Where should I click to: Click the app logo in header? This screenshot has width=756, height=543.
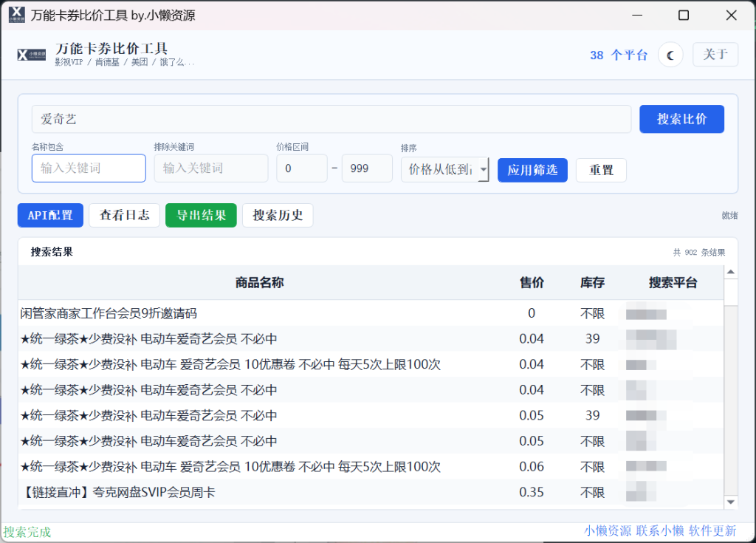click(x=31, y=55)
